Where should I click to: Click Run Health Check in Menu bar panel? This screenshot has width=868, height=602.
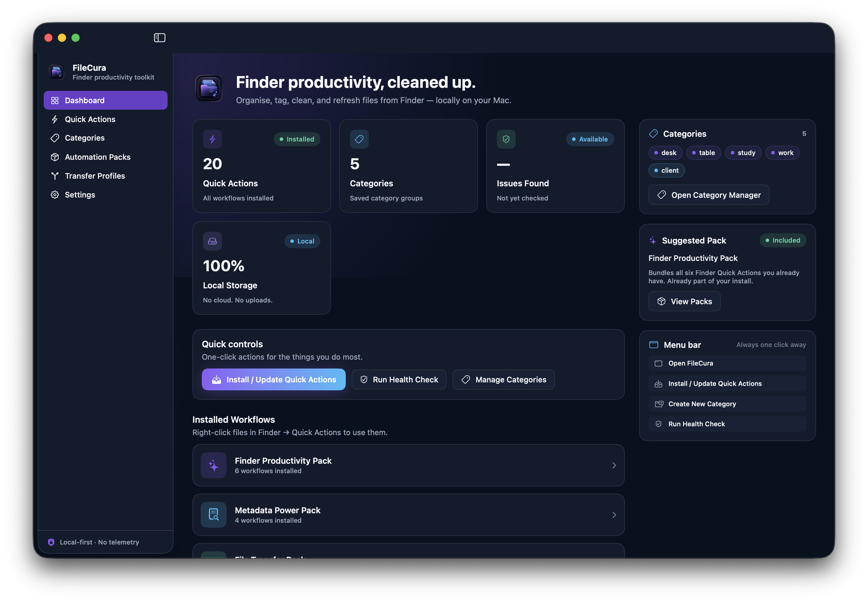point(728,424)
